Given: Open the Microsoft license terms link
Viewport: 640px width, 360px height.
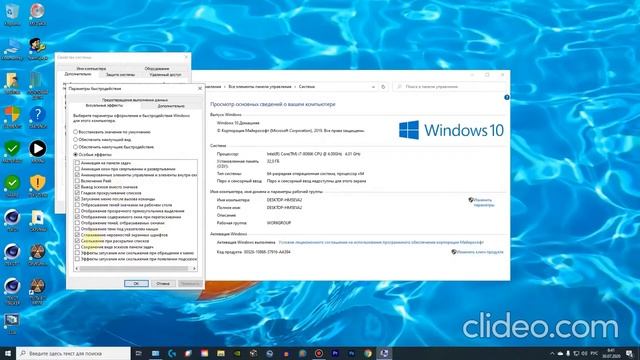Looking at the screenshot, I should click(381, 242).
